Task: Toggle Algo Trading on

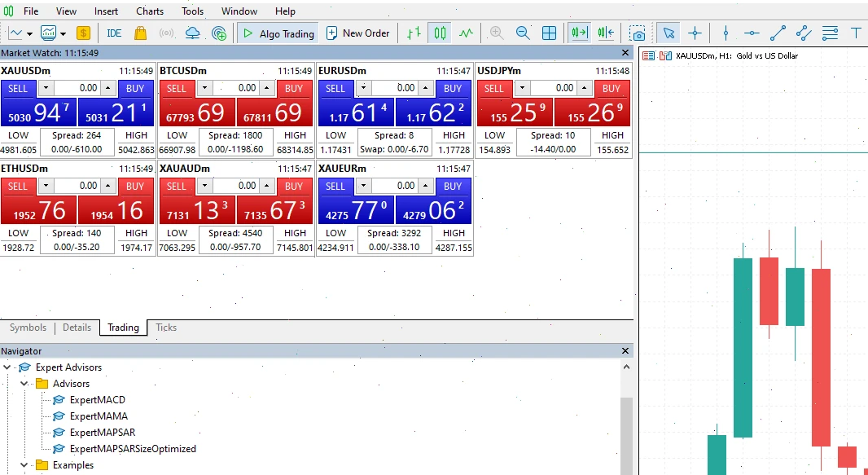Action: coord(278,33)
